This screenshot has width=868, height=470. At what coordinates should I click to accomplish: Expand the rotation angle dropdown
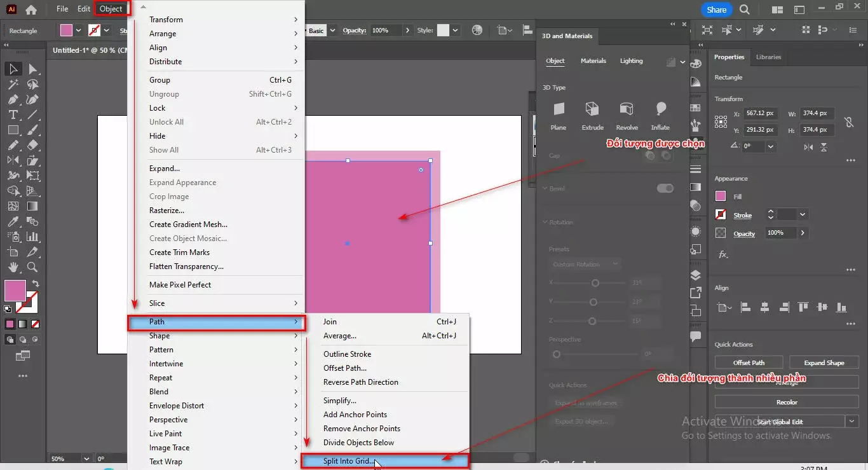(771, 146)
